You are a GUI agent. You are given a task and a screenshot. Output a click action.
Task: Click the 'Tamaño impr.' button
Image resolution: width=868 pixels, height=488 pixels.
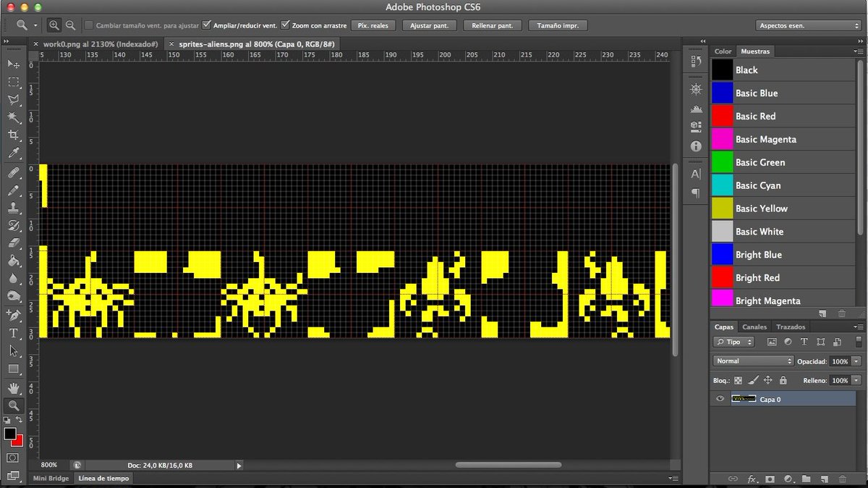pos(558,25)
